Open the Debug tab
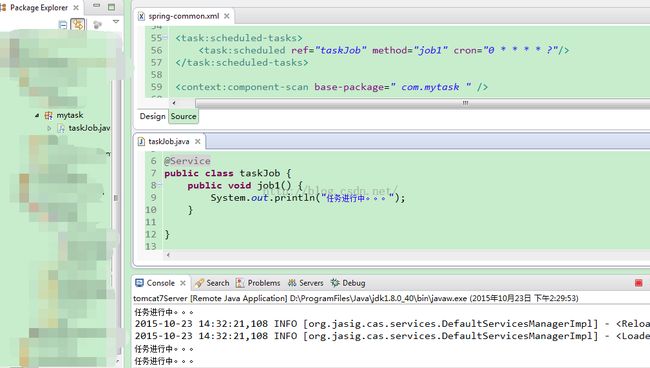The height and width of the screenshot is (368, 650). [x=354, y=283]
